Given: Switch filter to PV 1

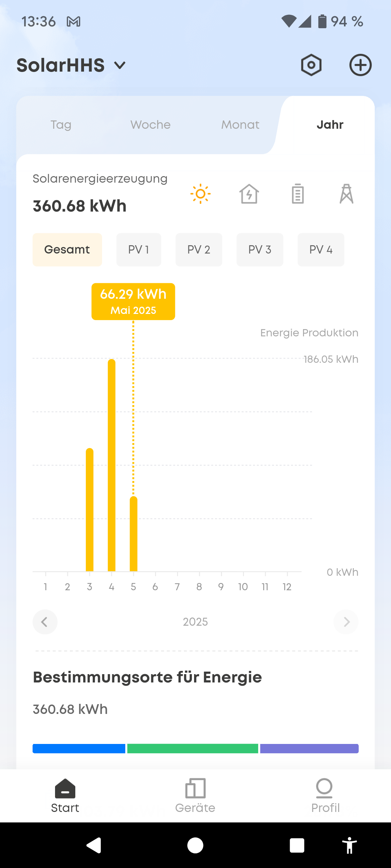Looking at the screenshot, I should (139, 250).
